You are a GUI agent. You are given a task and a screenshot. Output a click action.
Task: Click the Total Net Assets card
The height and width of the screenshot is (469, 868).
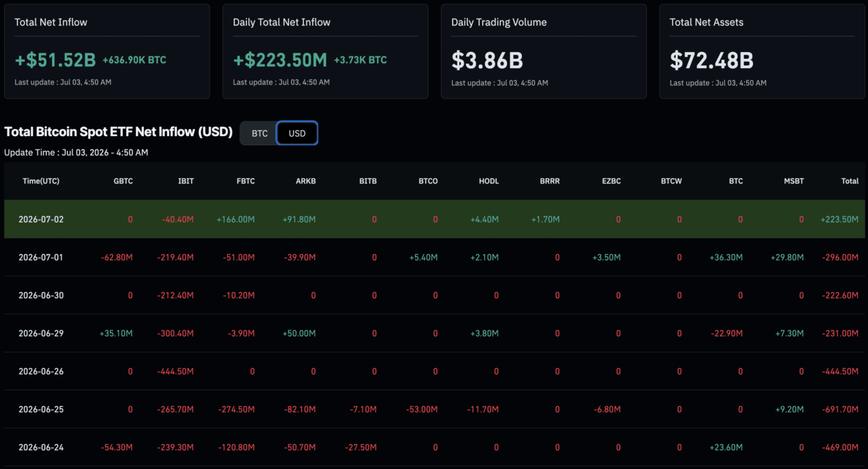click(762, 52)
